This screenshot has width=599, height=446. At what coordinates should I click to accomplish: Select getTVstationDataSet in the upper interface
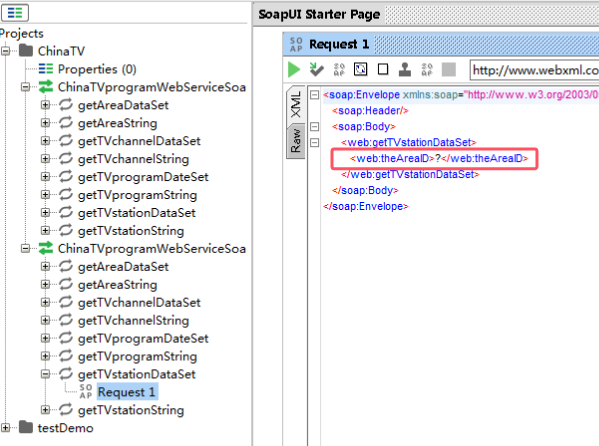point(137,213)
